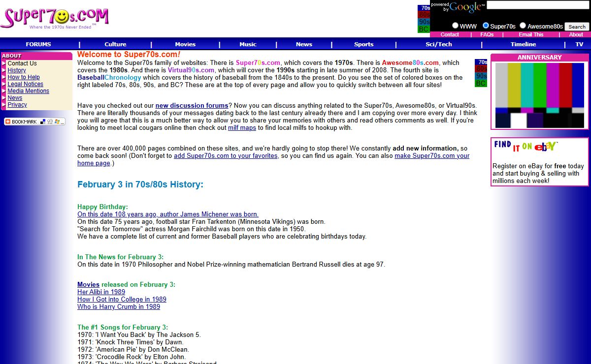591x364 pixels.
Task: Open the Anniversary TV test pattern image
Action: pyautogui.click(x=540, y=95)
